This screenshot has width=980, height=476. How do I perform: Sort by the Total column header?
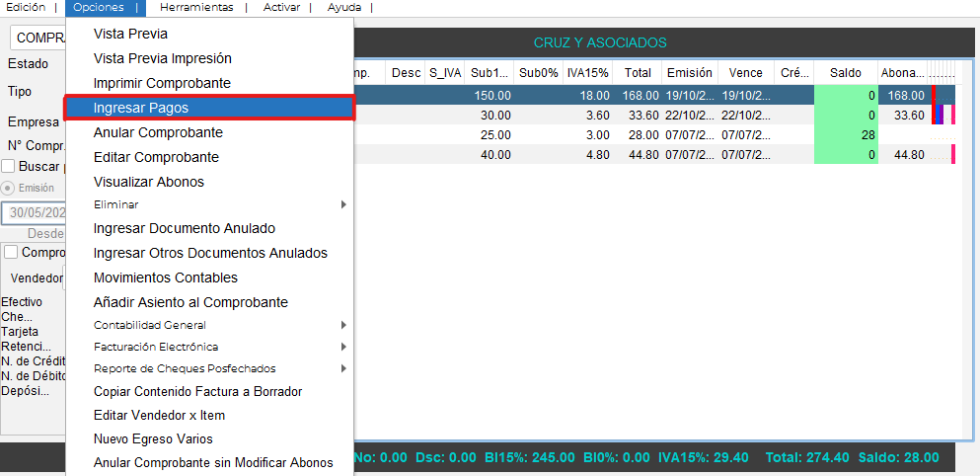[638, 72]
